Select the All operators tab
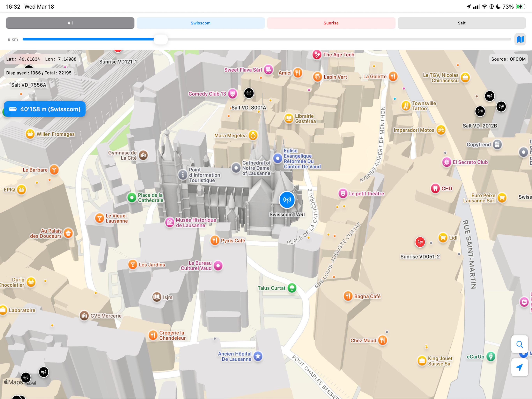This screenshot has width=532, height=399. 70,23
